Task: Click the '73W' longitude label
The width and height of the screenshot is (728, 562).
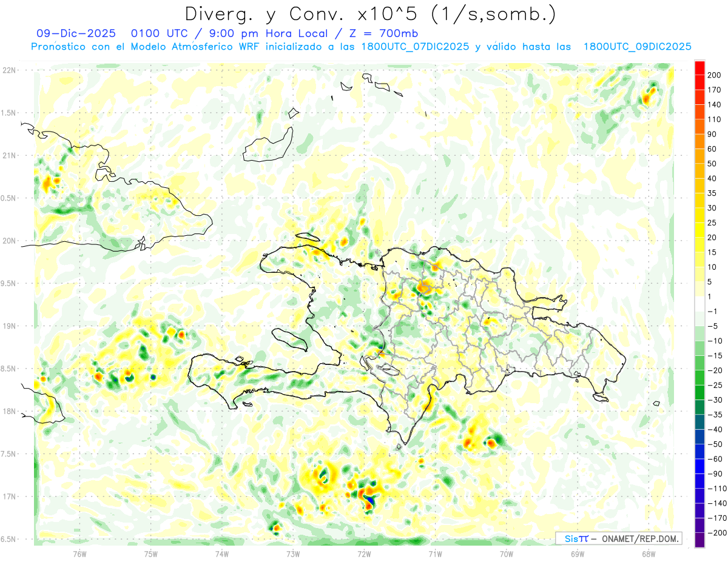Action: 293,554
